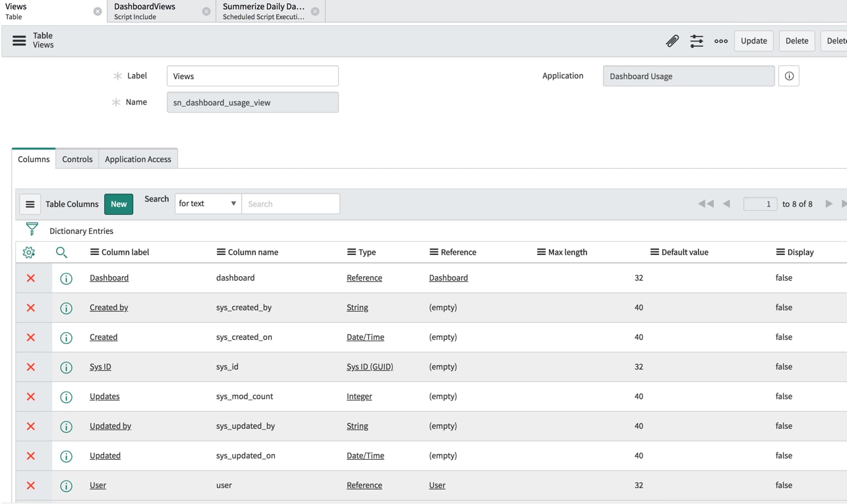The height and width of the screenshot is (504, 847).
Task: Open the more options ellipsis menu
Action: [x=720, y=41]
